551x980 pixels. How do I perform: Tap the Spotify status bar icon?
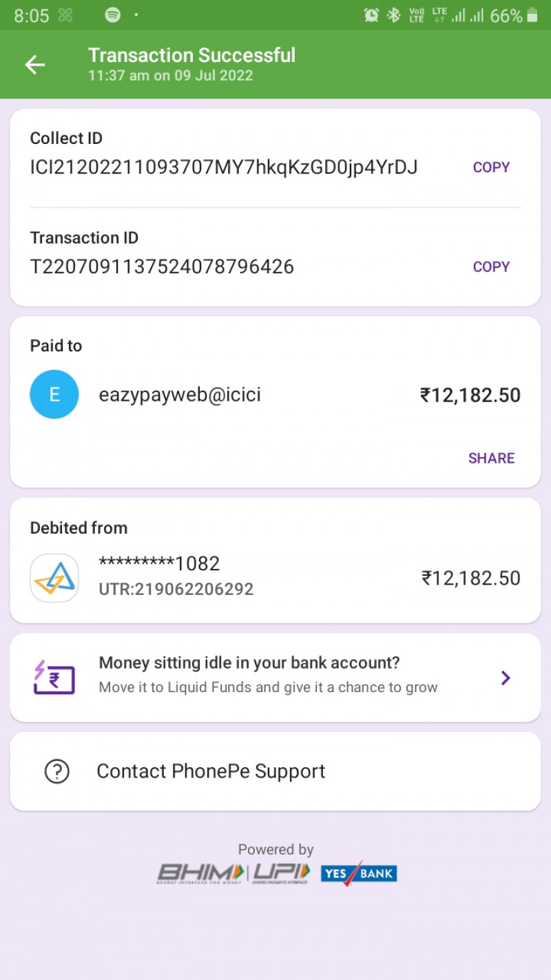click(113, 15)
